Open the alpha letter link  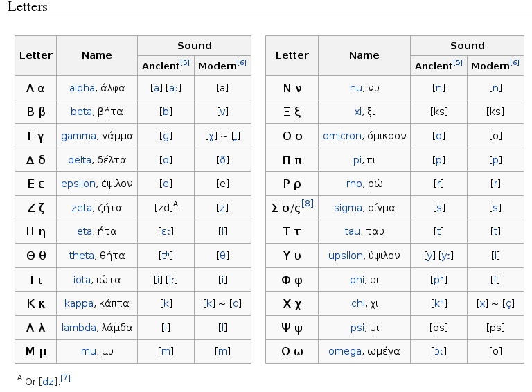pyautogui.click(x=82, y=88)
